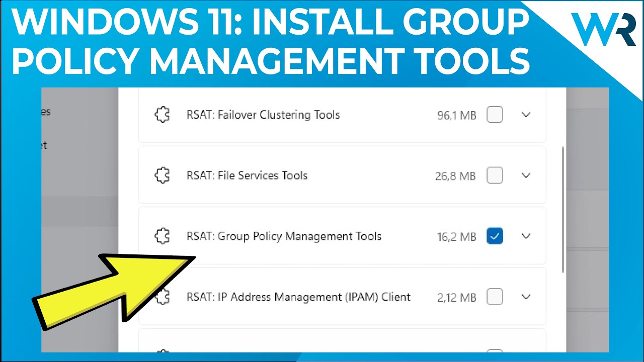This screenshot has width=644, height=362.
Task: Click puzzle icon beside RSAT: File Services Tools
Action: (x=162, y=175)
